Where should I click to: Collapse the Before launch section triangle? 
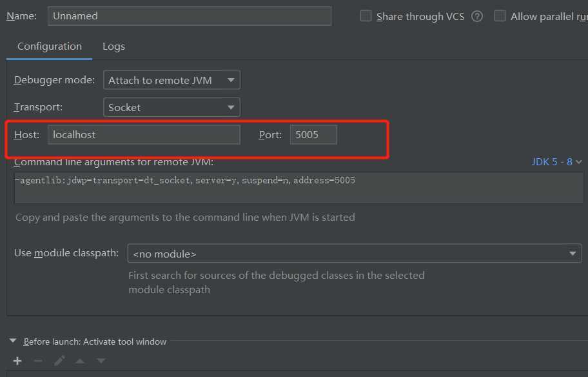(13, 341)
